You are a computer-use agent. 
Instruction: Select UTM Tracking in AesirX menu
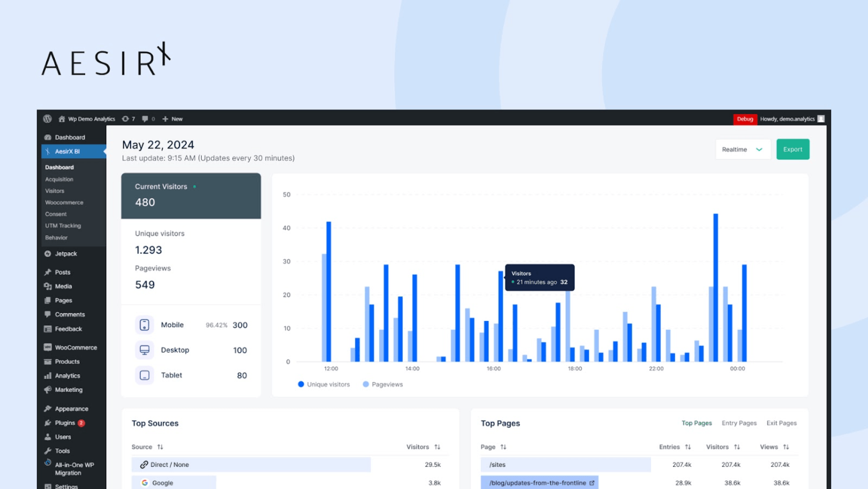point(62,225)
